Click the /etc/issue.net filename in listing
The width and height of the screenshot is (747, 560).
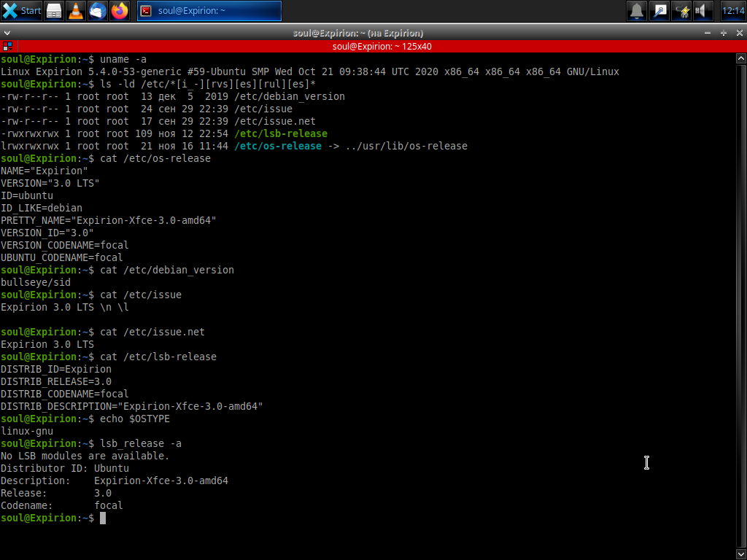click(275, 122)
